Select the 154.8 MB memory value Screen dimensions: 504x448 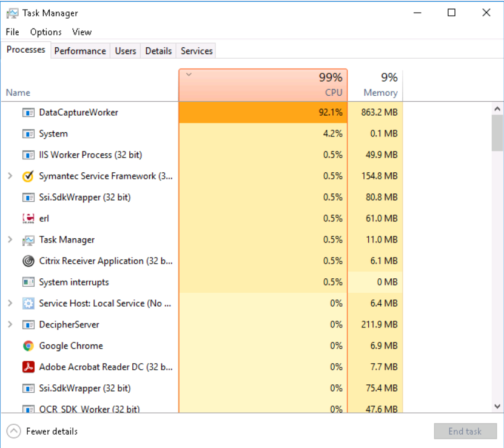click(379, 176)
